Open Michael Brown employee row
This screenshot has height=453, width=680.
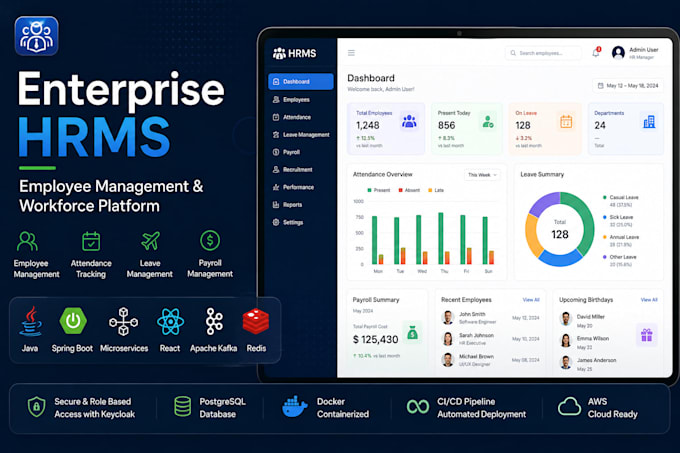coord(490,360)
